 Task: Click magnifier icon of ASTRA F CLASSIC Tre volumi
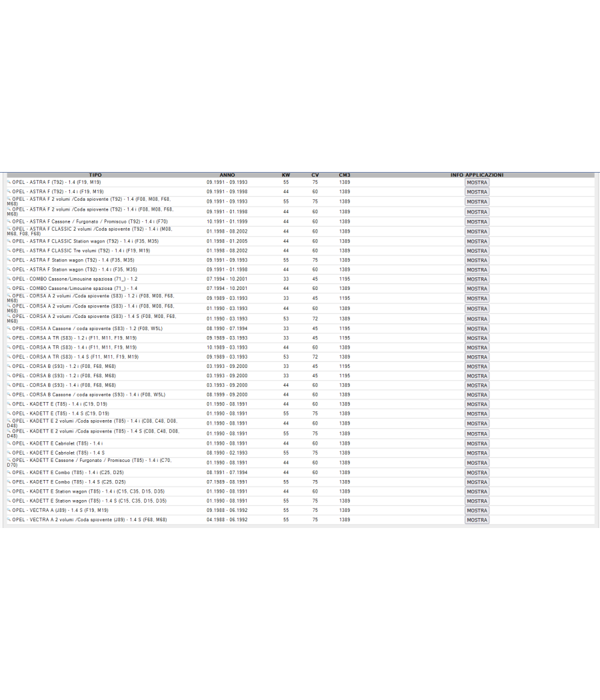pos(9,251)
